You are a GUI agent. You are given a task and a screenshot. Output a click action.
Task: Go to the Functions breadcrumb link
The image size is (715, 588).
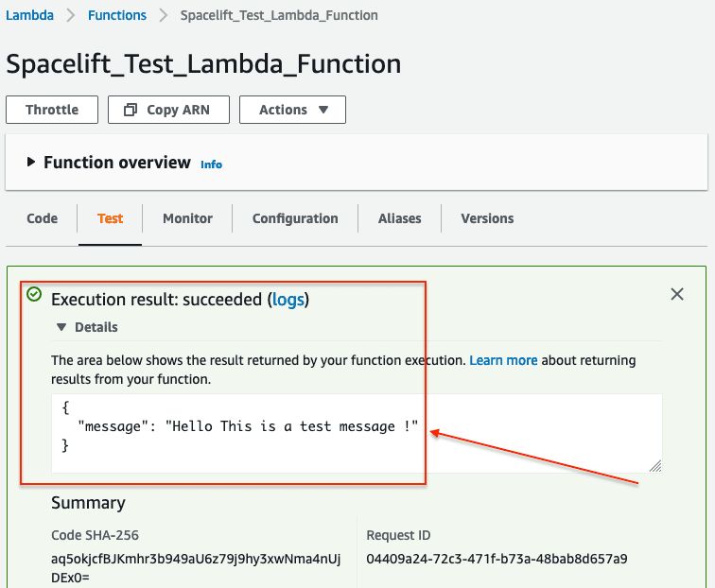point(117,15)
